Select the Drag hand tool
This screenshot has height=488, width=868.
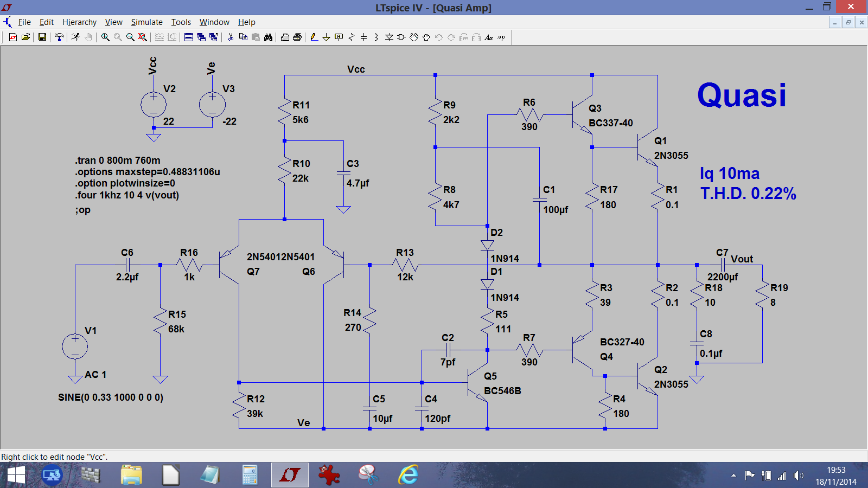[426, 37]
